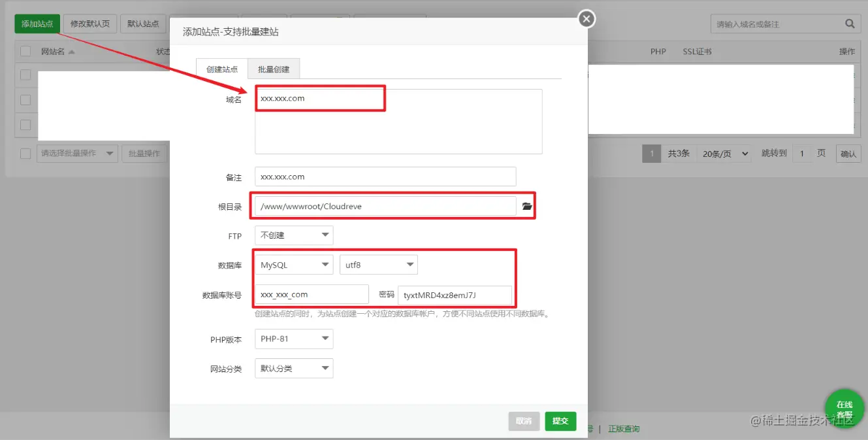The image size is (868, 440).
Task: Click the magnifier search icon
Action: (x=850, y=23)
